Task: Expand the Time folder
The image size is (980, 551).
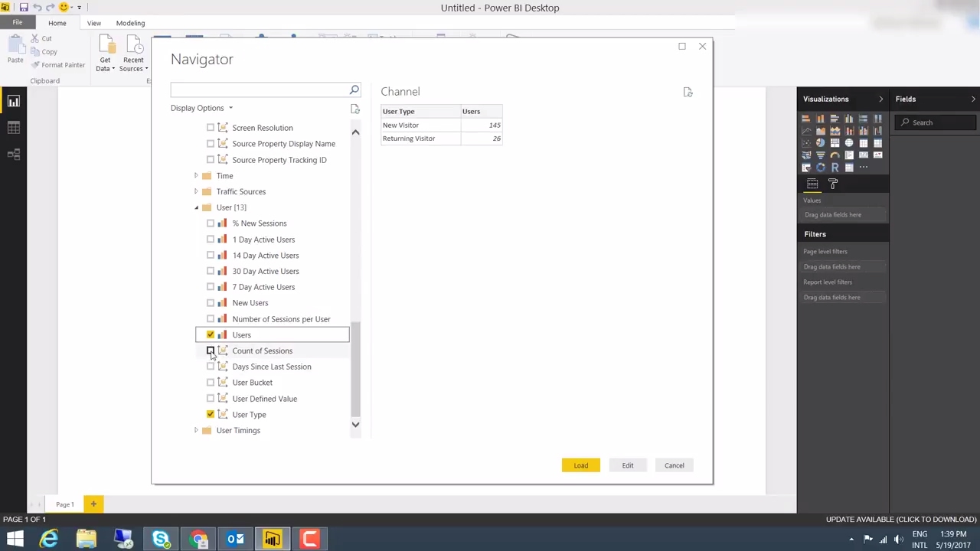Action: pyautogui.click(x=196, y=176)
